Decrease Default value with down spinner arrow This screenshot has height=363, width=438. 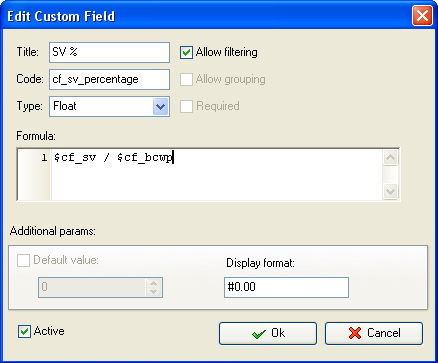click(x=153, y=292)
